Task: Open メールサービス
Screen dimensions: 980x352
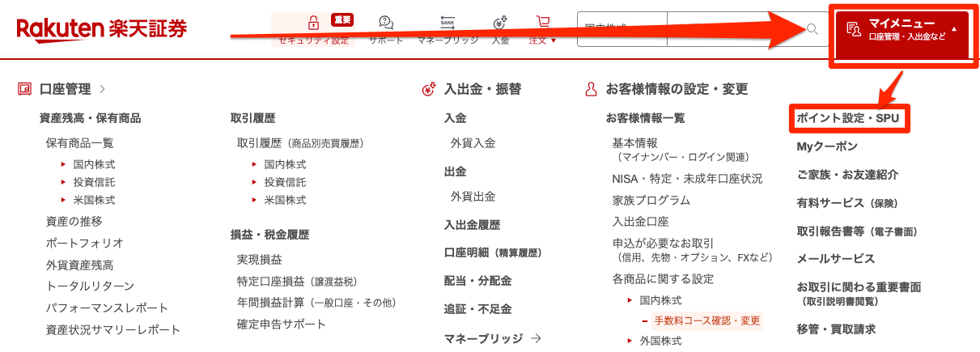Action: pos(836,259)
